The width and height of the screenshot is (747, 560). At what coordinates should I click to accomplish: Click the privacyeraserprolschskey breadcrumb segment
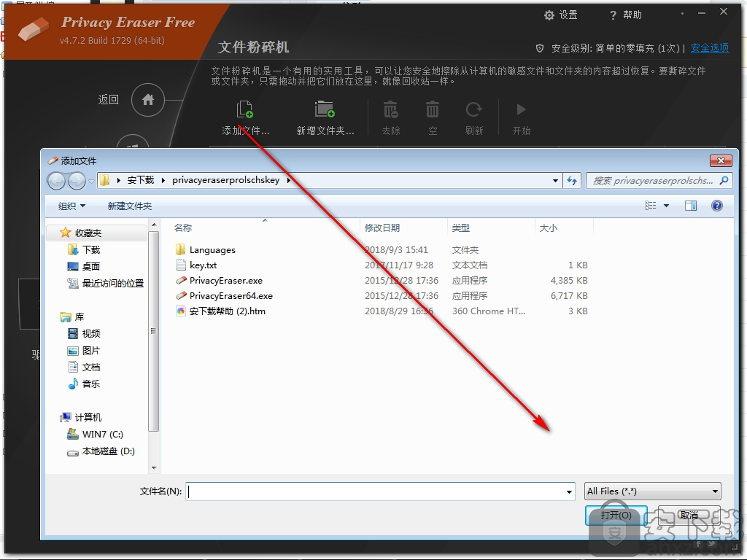pyautogui.click(x=226, y=180)
